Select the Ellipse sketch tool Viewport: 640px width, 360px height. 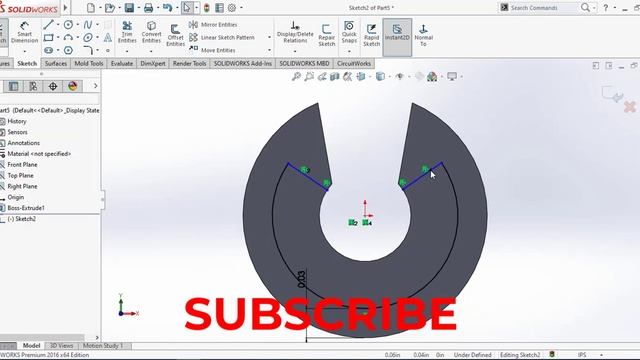point(88,38)
